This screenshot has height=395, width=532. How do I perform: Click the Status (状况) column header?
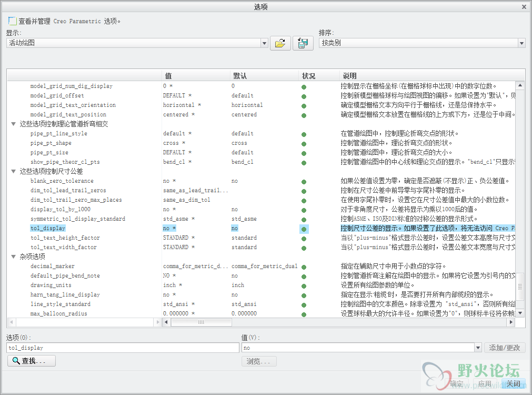318,76
